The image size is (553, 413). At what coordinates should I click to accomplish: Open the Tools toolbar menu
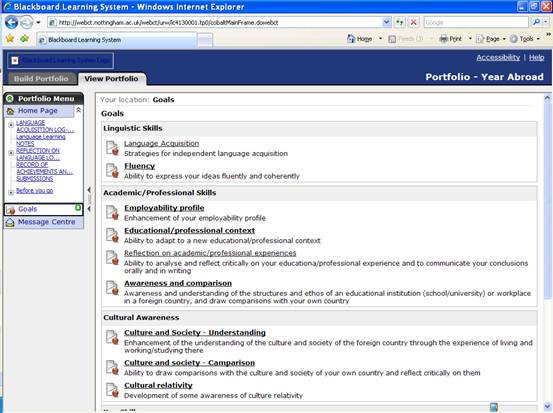pyautogui.click(x=525, y=39)
